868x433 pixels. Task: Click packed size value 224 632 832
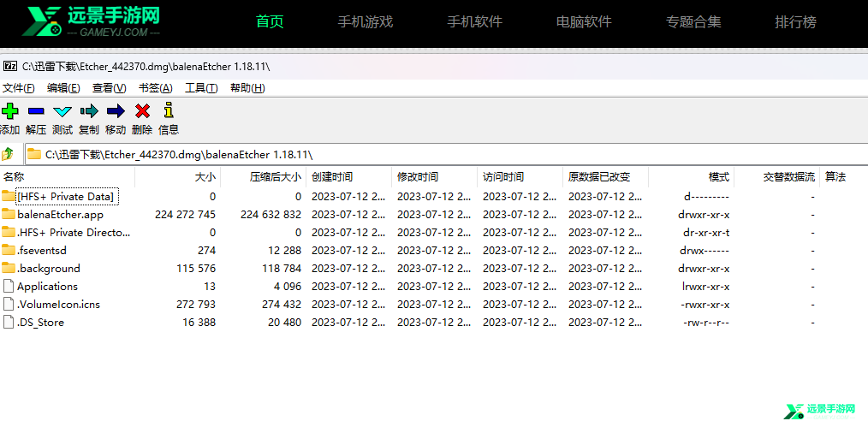click(x=271, y=214)
